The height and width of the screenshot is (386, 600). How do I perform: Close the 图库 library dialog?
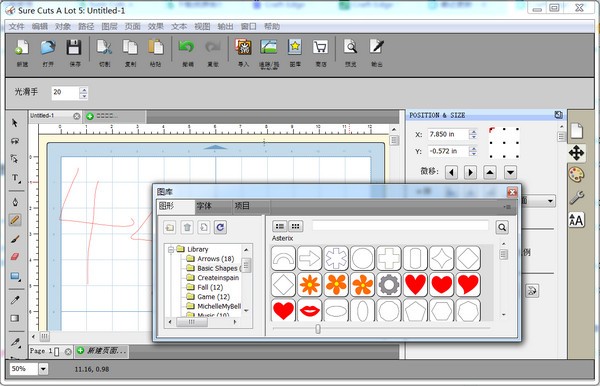pos(512,192)
